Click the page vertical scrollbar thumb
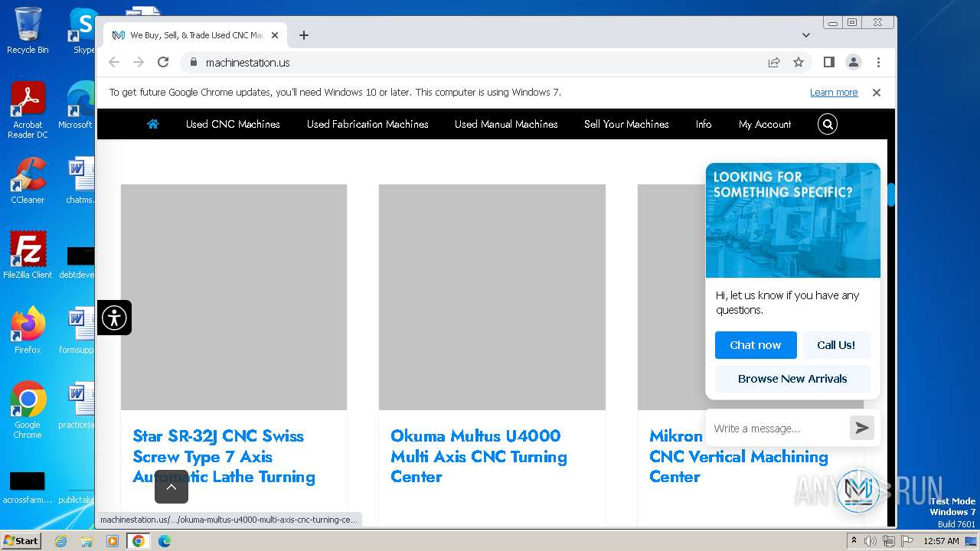 pos(891,194)
